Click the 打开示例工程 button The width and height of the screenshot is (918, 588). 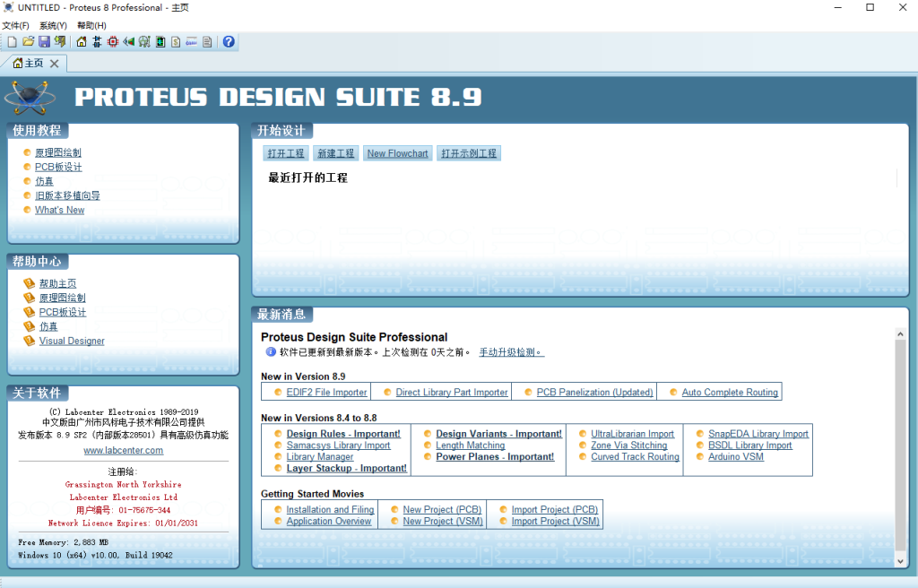coord(469,153)
